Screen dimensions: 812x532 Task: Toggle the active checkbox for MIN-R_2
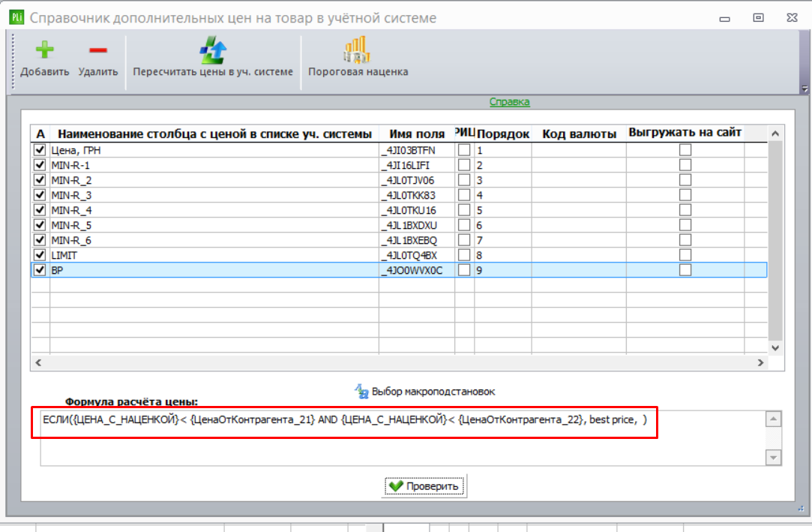39,180
